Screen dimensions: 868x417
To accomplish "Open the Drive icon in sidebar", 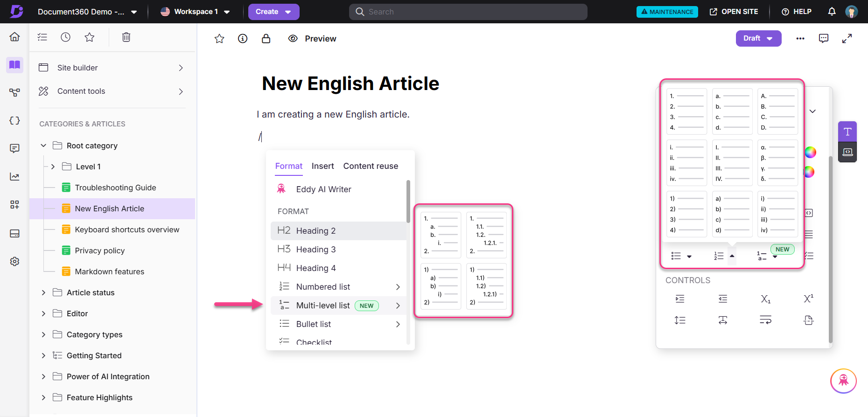I will tap(14, 233).
